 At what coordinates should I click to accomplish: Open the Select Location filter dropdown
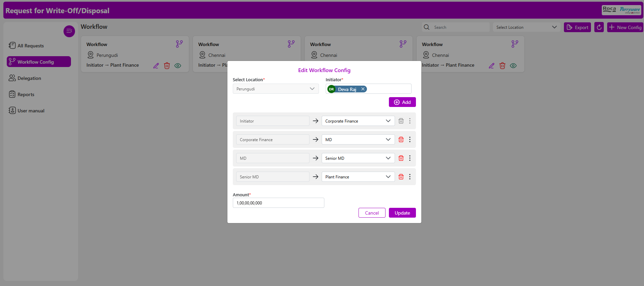[526, 27]
